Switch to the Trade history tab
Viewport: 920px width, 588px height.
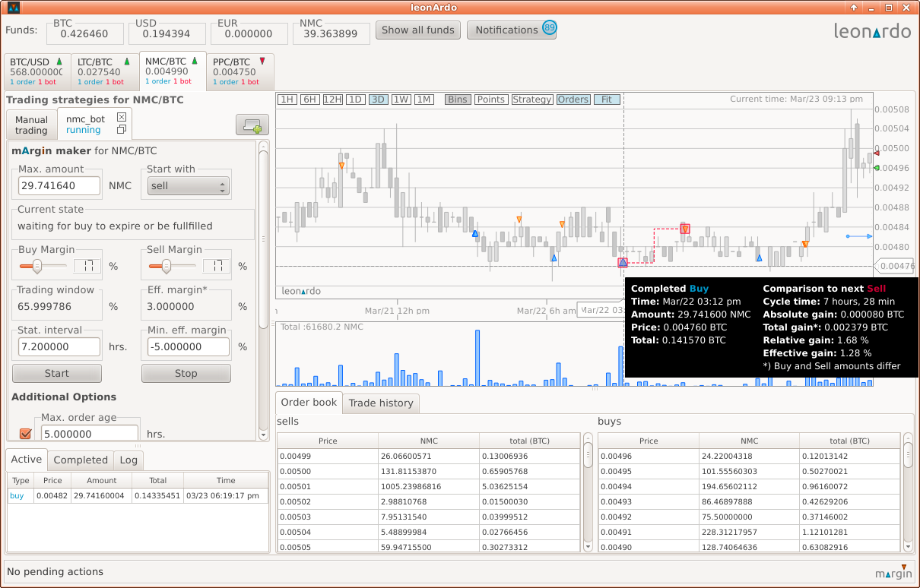[381, 403]
